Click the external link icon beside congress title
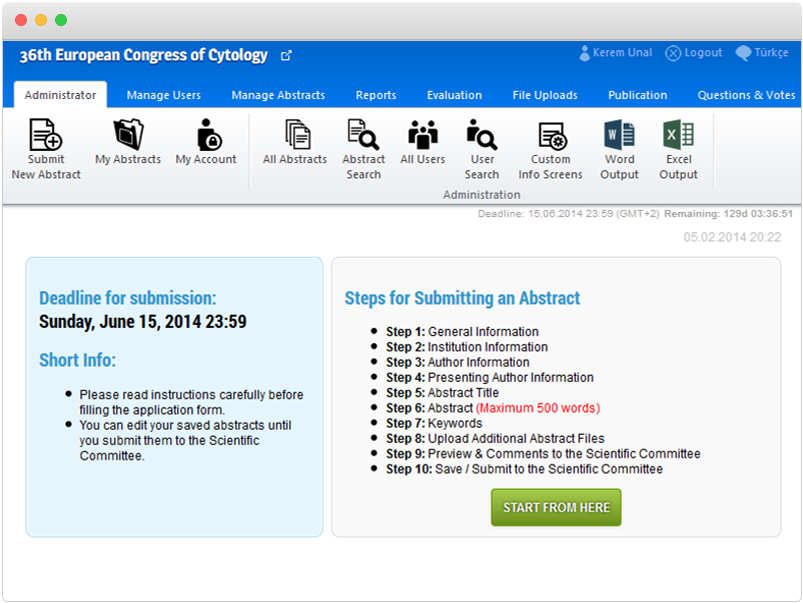Screen dimensions: 803x603 pos(286,55)
